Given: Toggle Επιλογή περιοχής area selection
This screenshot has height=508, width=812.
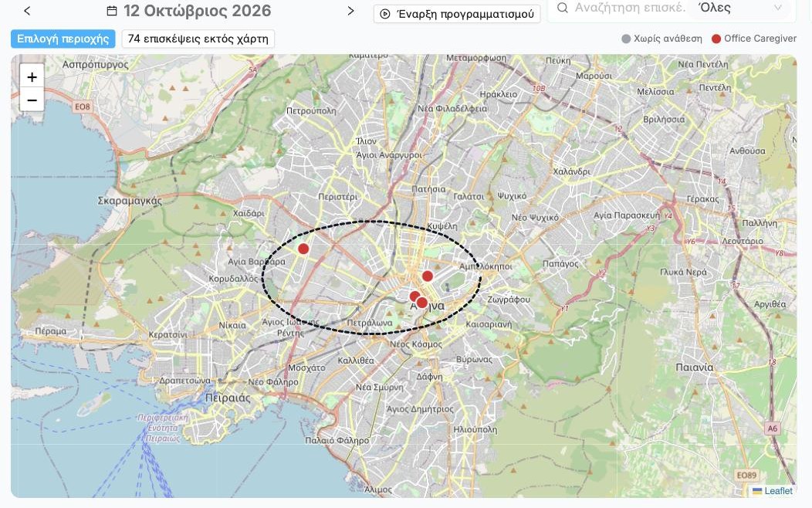Looking at the screenshot, I should [63, 39].
